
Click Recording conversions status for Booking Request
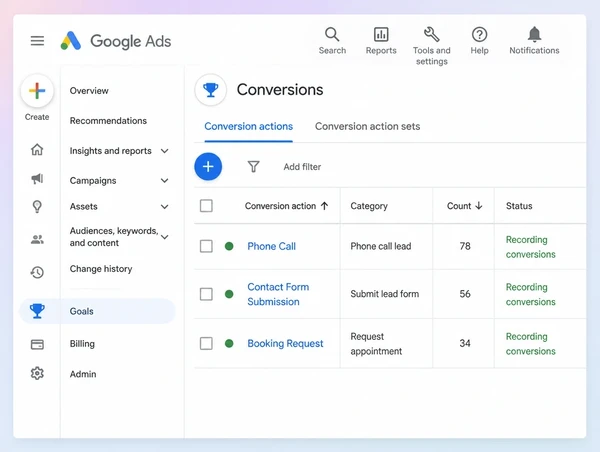tap(530, 344)
